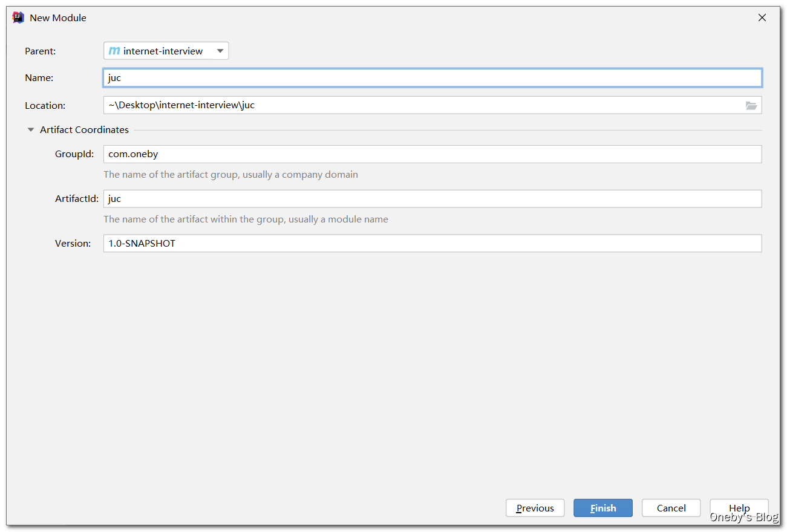Viewport: 787px width, 532px height.
Task: Close the New Module window
Action: coord(762,18)
